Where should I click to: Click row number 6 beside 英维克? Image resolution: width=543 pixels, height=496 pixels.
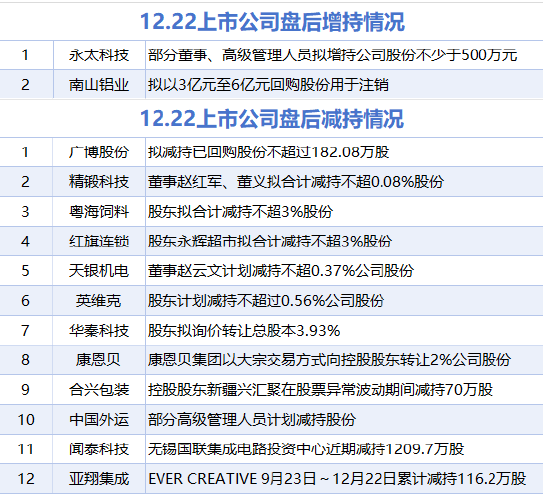[25, 301]
